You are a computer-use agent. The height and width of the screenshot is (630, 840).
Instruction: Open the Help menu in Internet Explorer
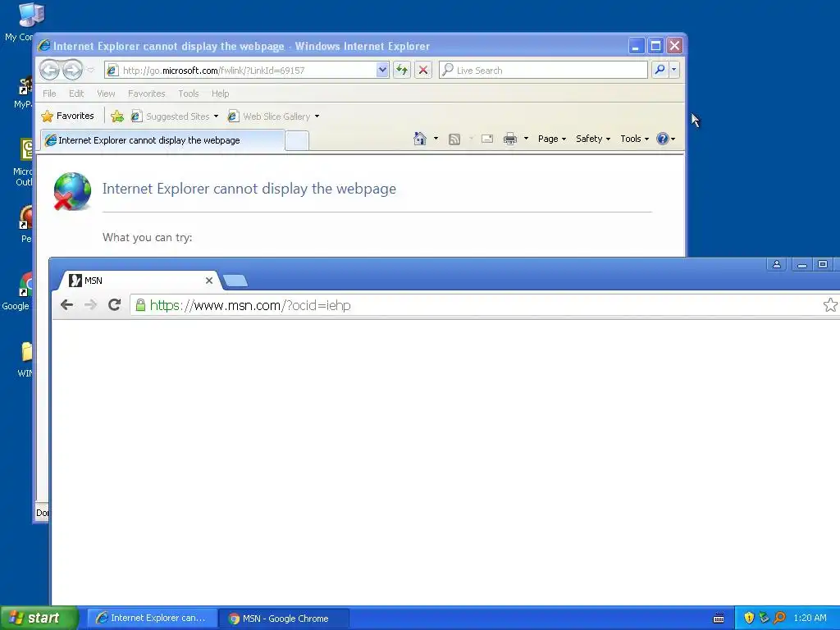[x=220, y=94]
